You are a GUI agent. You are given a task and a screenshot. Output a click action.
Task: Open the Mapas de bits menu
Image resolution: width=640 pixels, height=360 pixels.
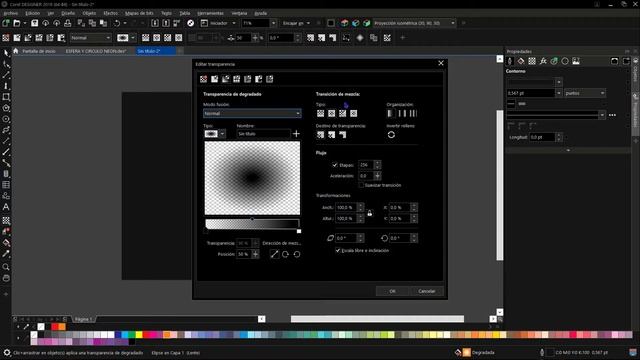pyautogui.click(x=139, y=13)
